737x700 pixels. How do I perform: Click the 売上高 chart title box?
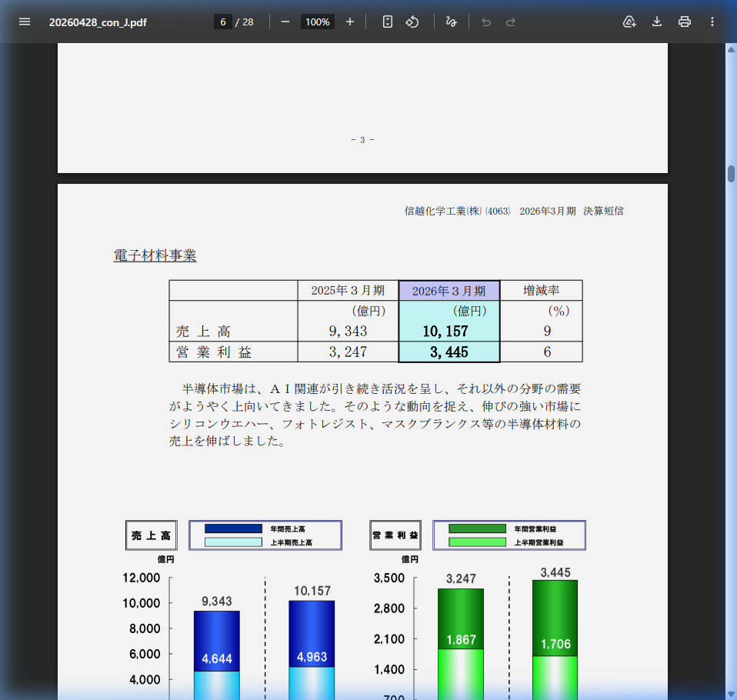[152, 535]
